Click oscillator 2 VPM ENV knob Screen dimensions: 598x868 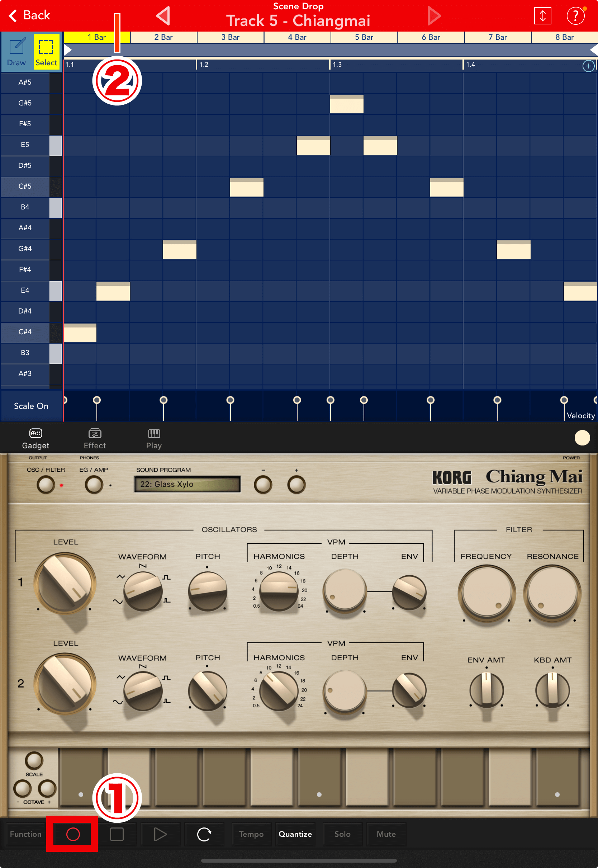coord(409,690)
